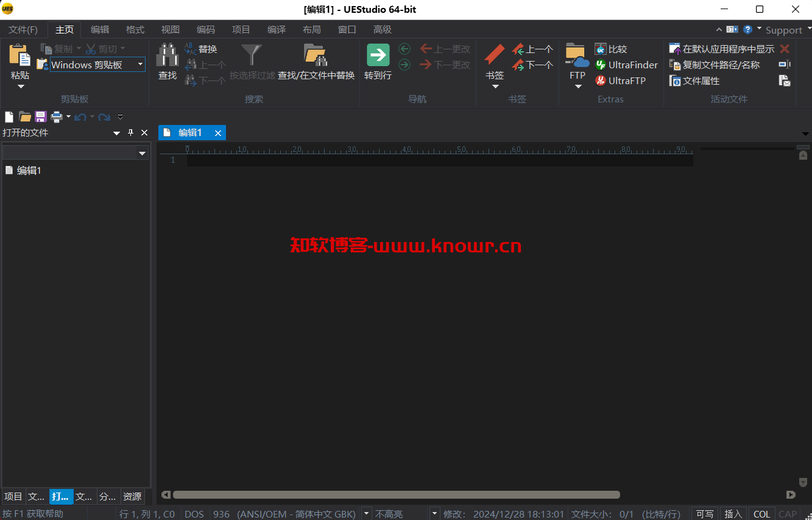812x520 pixels.
Task: Click the large 粘贴 (Paste) clipboard icon
Action: (19, 55)
